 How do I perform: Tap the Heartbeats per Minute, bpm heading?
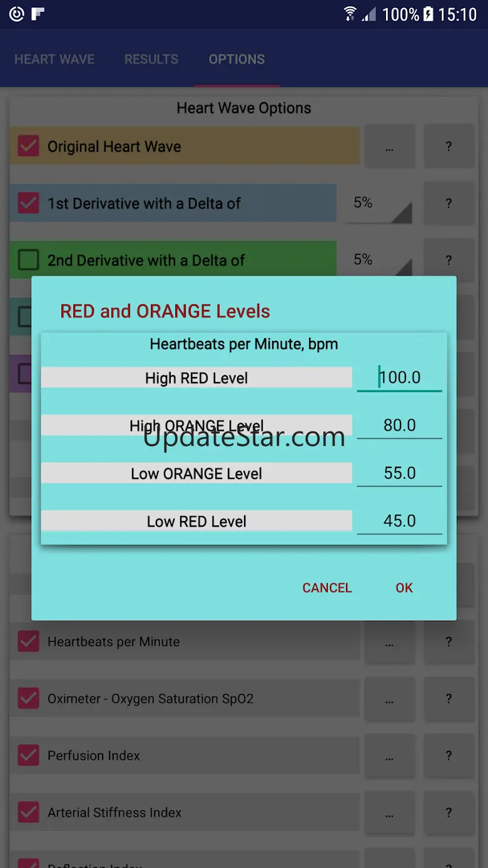[x=244, y=344]
